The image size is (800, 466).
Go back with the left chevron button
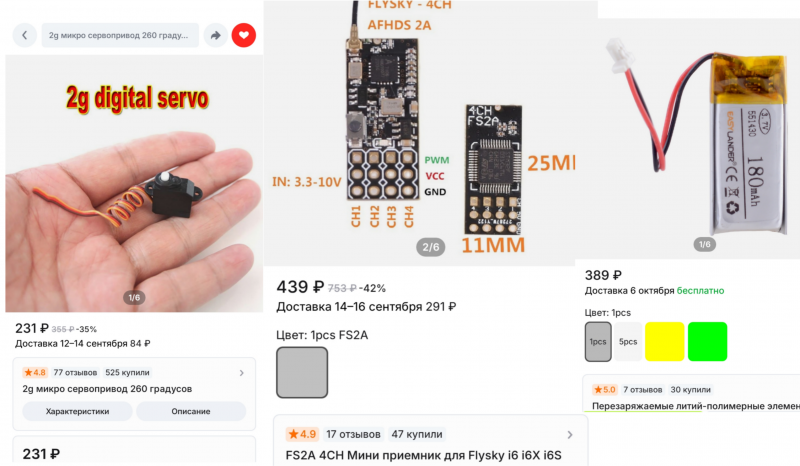(x=24, y=35)
